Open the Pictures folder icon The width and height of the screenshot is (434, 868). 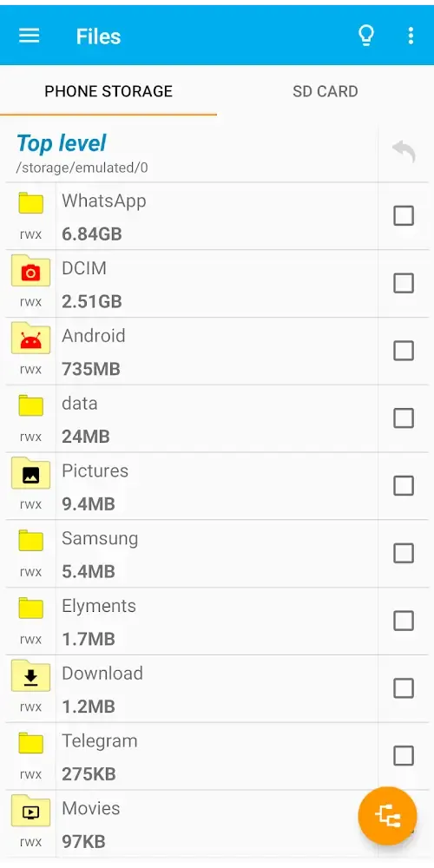(31, 473)
